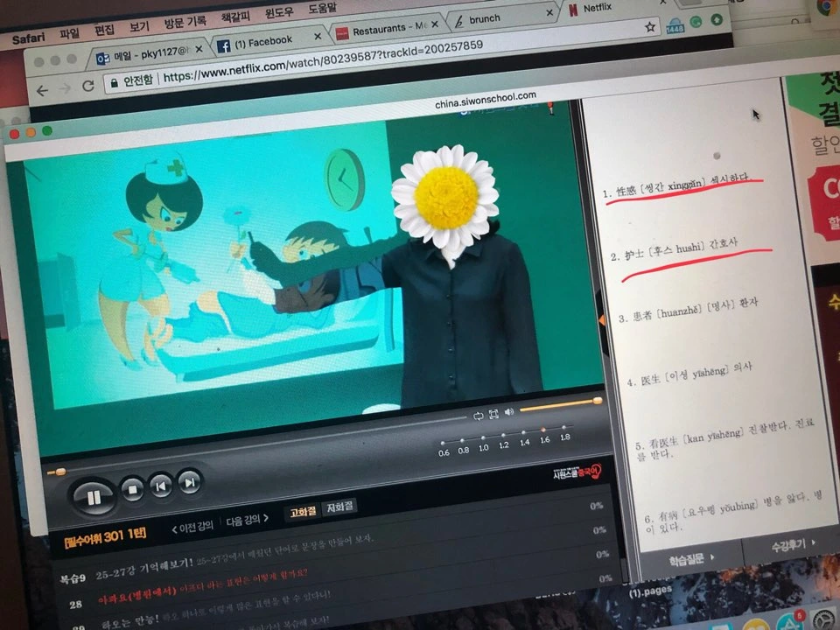
Task: Open 책갈피 menu in menu bar
Action: [235, 17]
